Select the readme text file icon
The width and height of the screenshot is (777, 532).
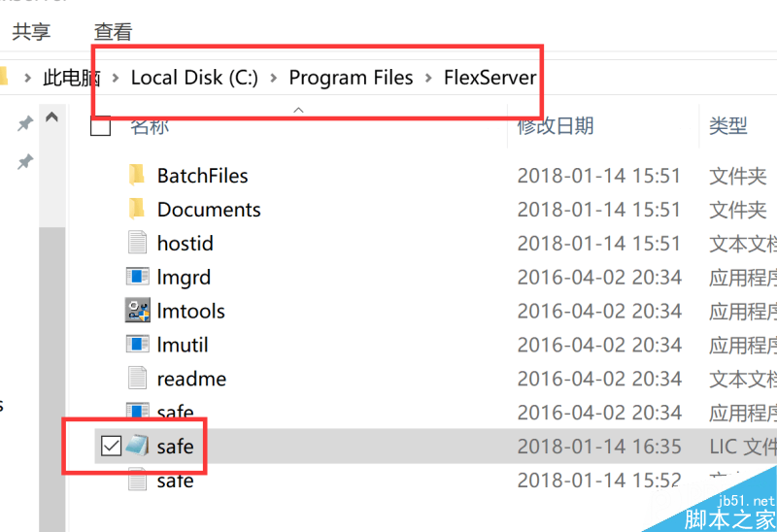(x=137, y=379)
